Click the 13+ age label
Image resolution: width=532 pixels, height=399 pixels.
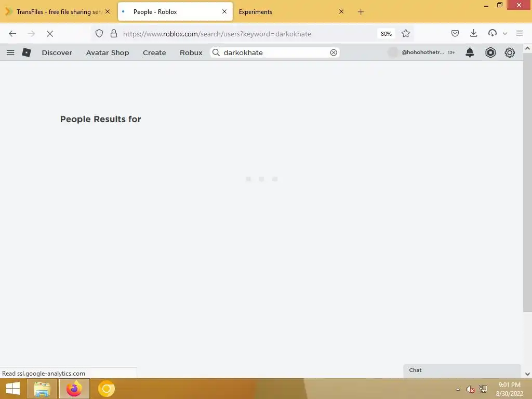(451, 52)
